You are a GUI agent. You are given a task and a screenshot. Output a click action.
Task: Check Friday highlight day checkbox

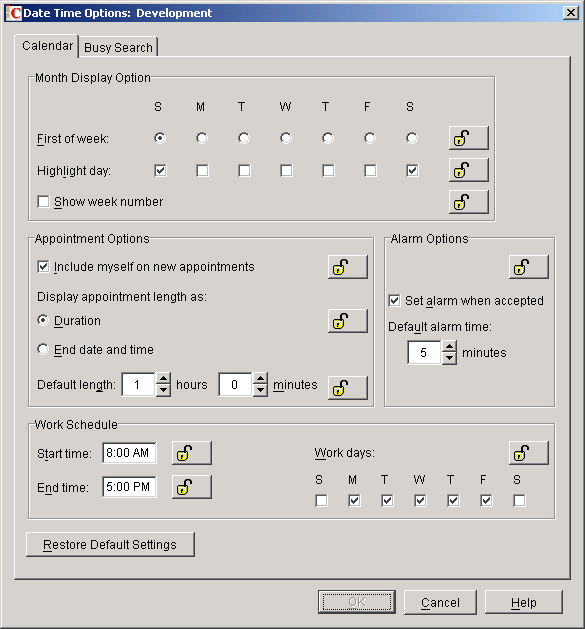(x=370, y=170)
